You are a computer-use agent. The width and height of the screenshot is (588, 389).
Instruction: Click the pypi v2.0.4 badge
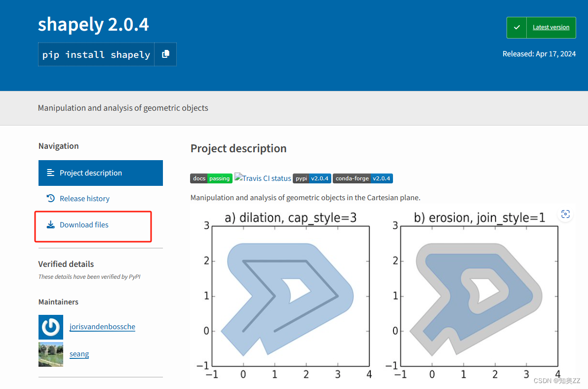pos(312,178)
